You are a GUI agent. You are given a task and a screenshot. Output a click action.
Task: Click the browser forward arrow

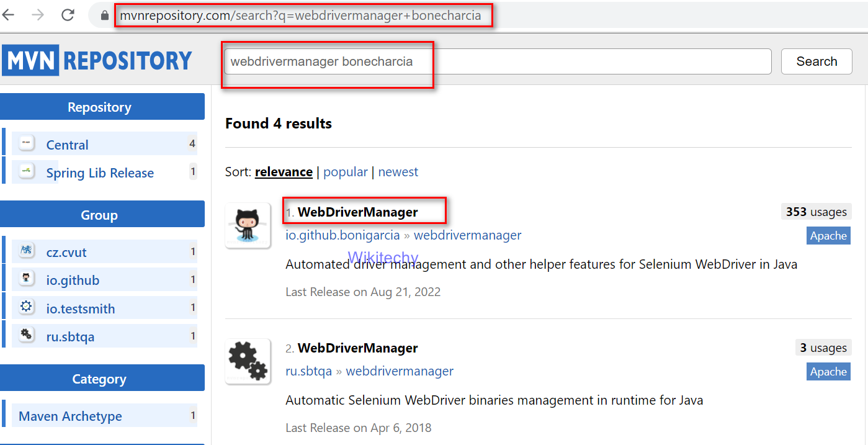point(38,16)
